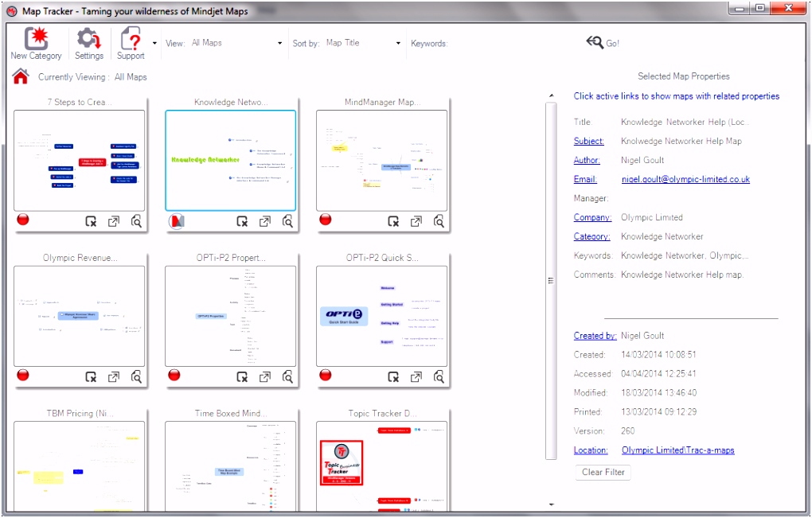This screenshot has width=812, height=518.
Task: Open OPTi-P2 Quick S... map in external window
Action: coord(416,377)
